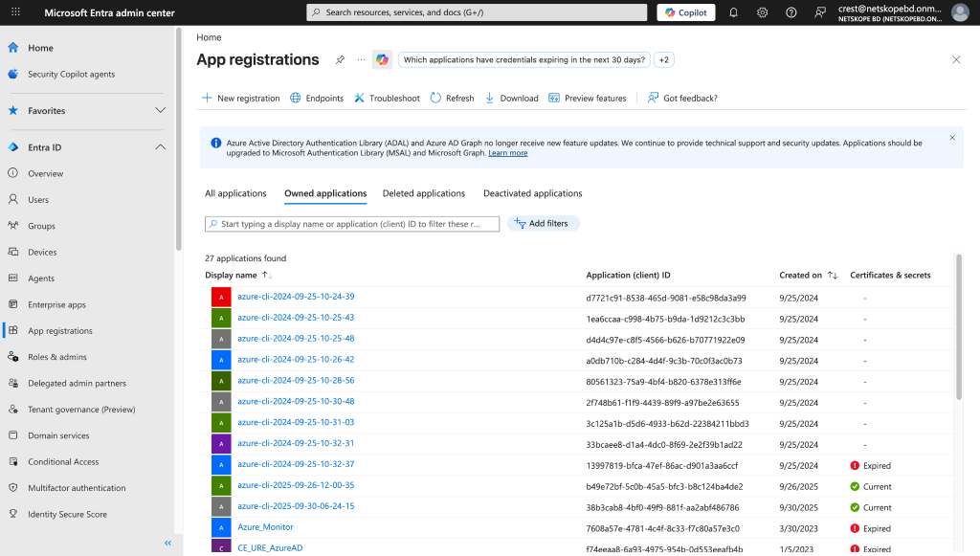Screen dimensions: 980x556
Task: Open azure-cli-2024-09-25-10-32-37 app
Action: pos(296,464)
